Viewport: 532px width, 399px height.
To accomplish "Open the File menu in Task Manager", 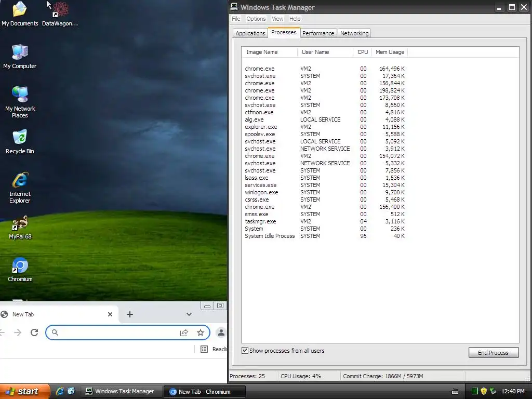I will pos(236,19).
